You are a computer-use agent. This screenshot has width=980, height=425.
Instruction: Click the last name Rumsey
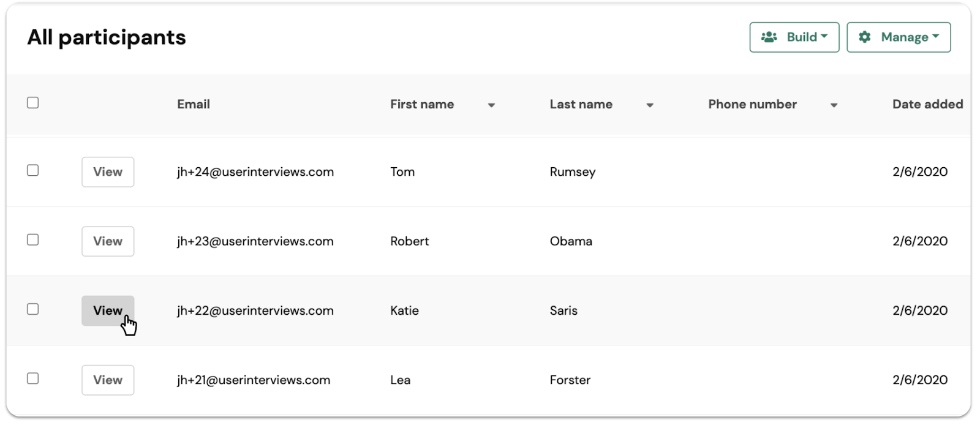point(573,172)
